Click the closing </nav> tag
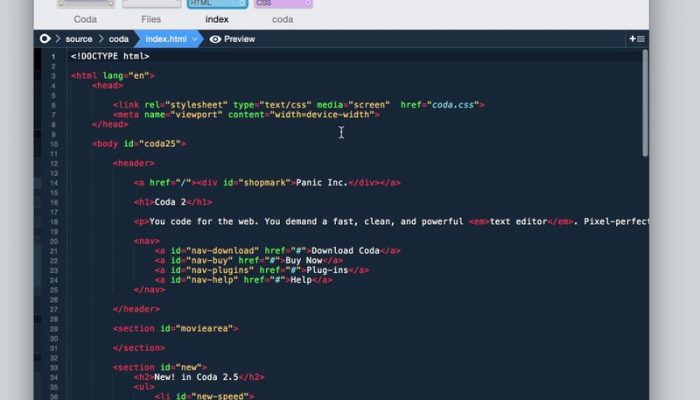 pos(149,290)
